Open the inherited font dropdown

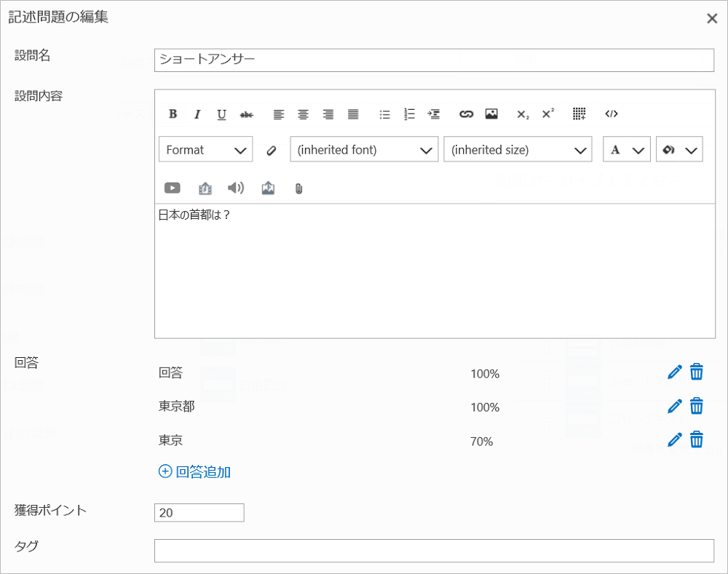pos(364,150)
